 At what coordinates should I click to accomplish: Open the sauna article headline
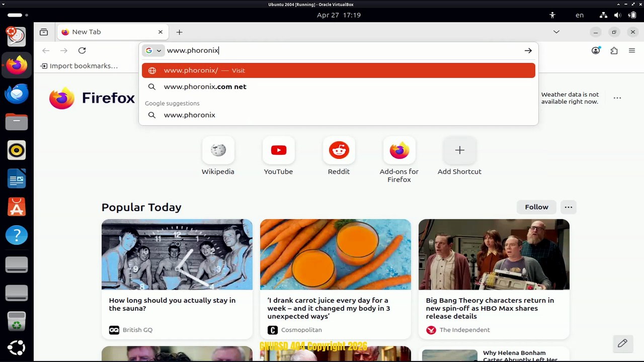172,304
